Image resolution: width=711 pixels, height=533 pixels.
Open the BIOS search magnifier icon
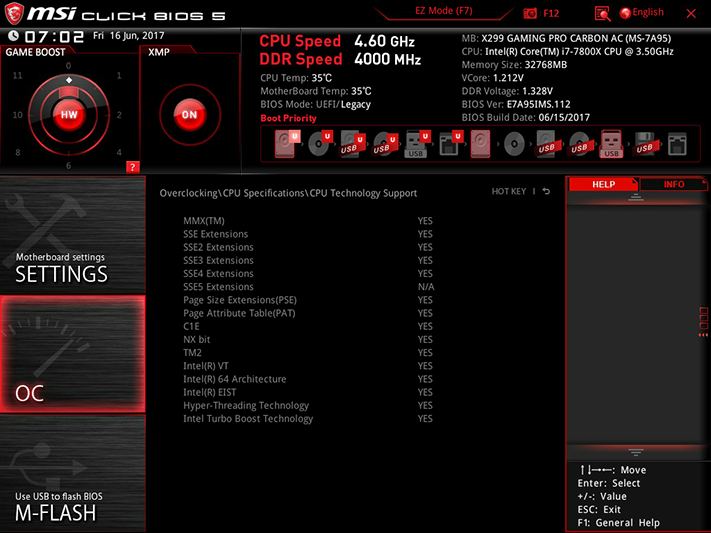(x=602, y=14)
